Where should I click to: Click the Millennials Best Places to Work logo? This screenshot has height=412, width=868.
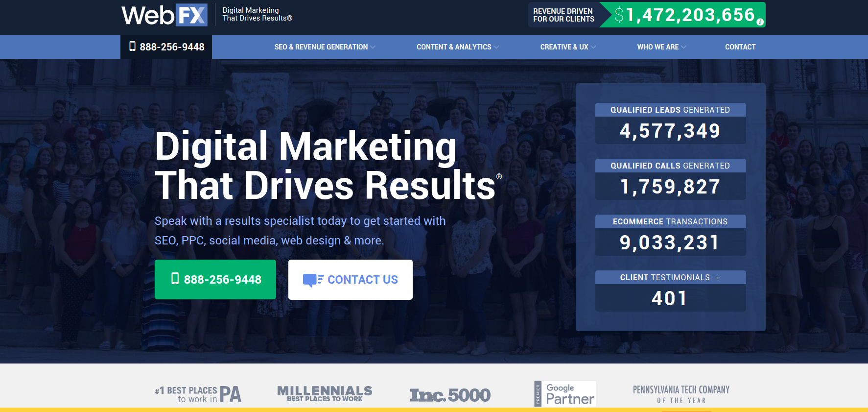(325, 394)
